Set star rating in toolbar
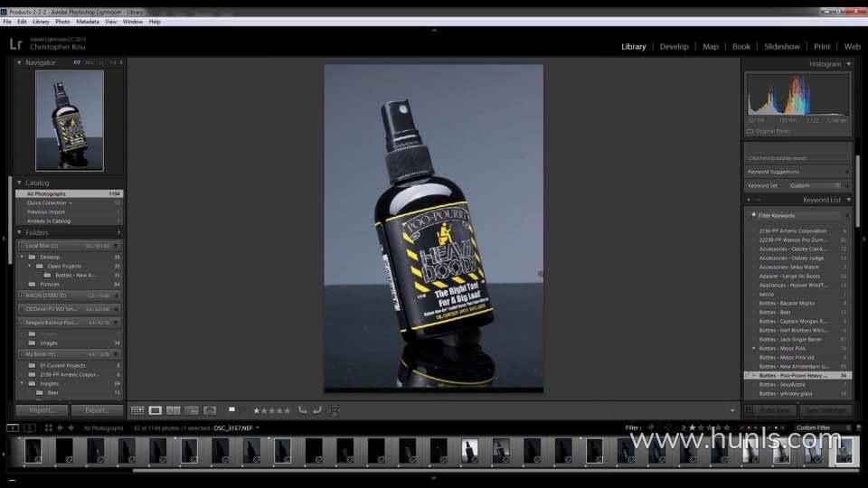Viewport: 868px width, 488px height. [x=272, y=410]
